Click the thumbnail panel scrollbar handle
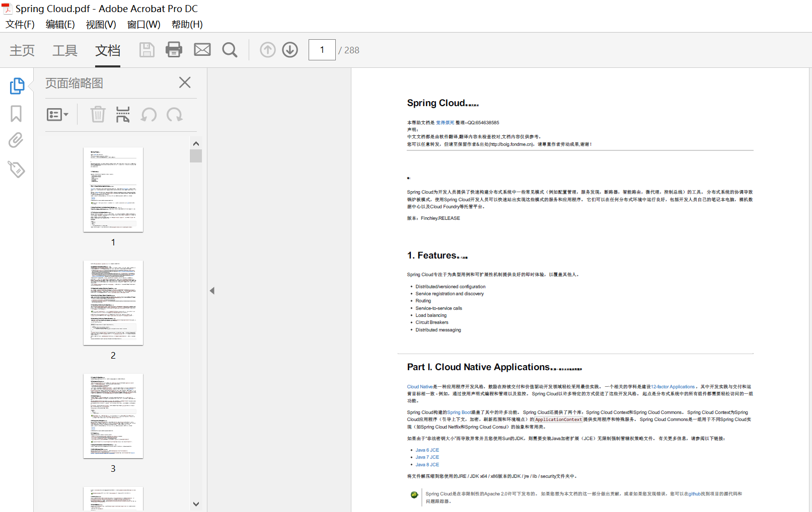This screenshot has height=512, width=812. 196,156
